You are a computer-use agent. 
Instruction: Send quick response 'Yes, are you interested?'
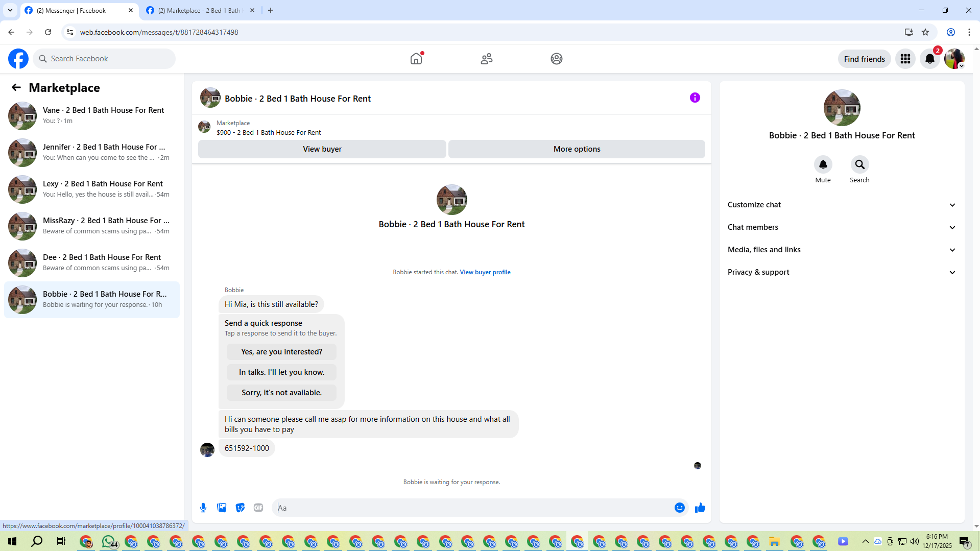coord(281,352)
